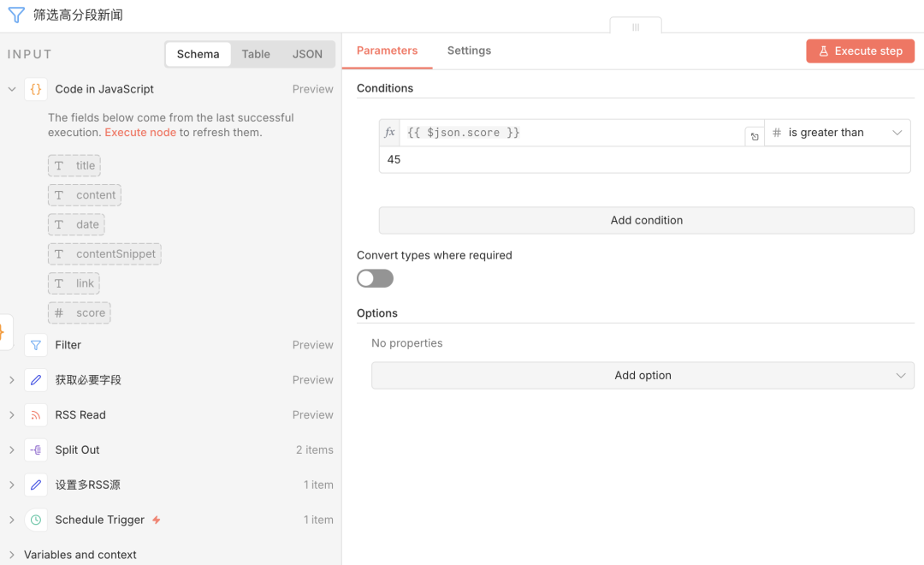
Task: Enable Convert types where required toggle
Action: coord(375,278)
